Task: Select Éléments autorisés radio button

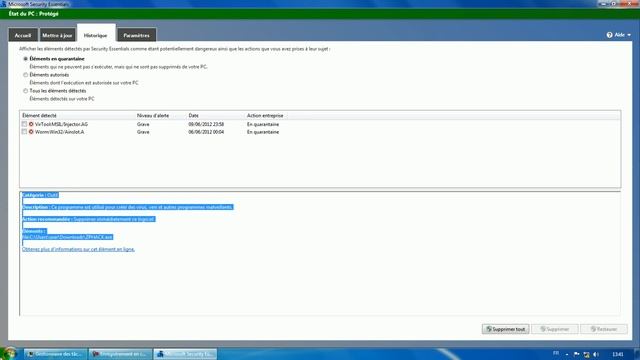Action: point(26,75)
